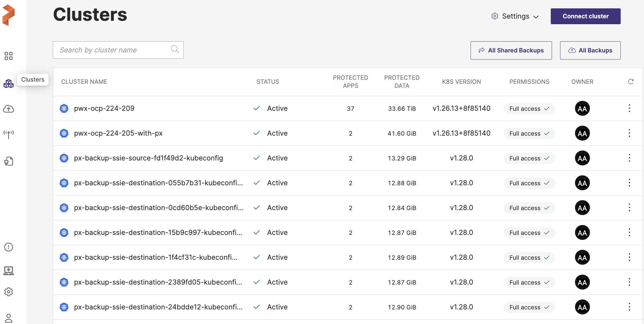Click the All Backups button

point(590,50)
